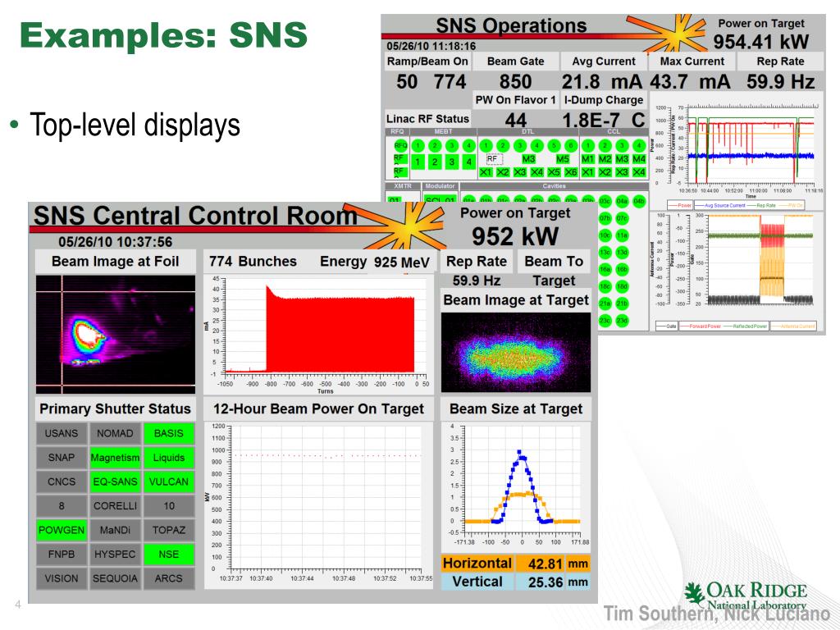This screenshot has width=840, height=630.
Task: Click the Beam Image at Target picture
Action: 516,352
